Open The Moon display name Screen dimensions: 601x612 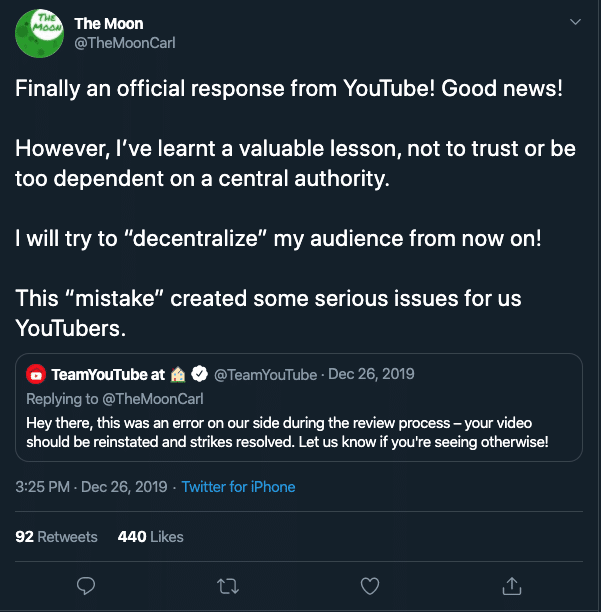pyautogui.click(x=108, y=23)
